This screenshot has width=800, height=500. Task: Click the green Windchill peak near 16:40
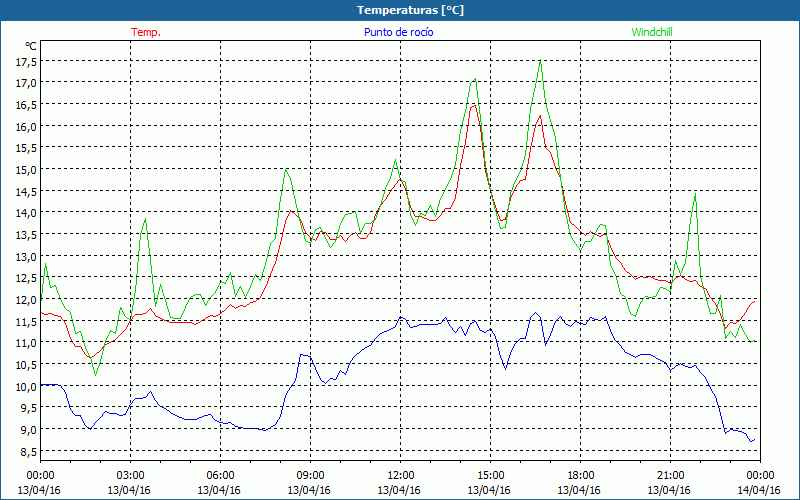(x=540, y=61)
